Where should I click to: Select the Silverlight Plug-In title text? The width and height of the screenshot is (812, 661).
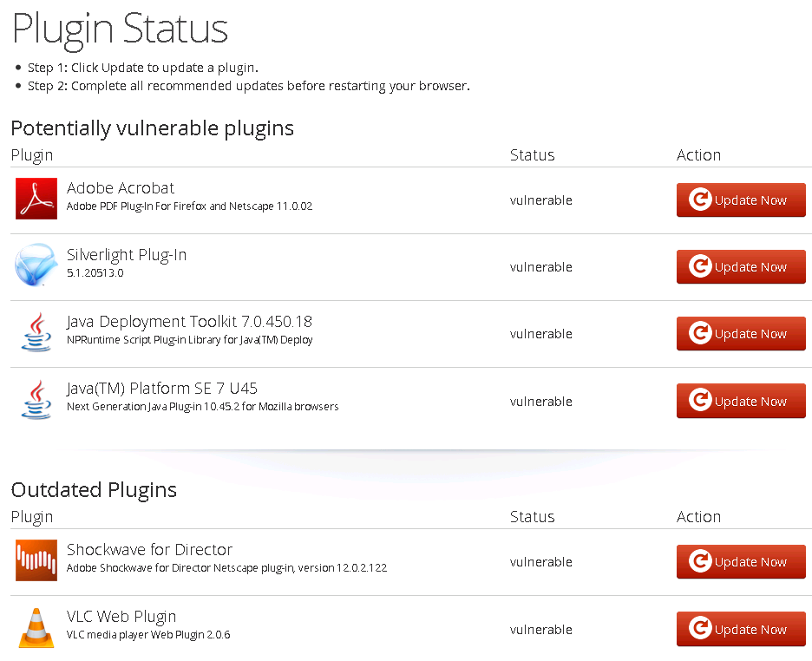pos(127,255)
